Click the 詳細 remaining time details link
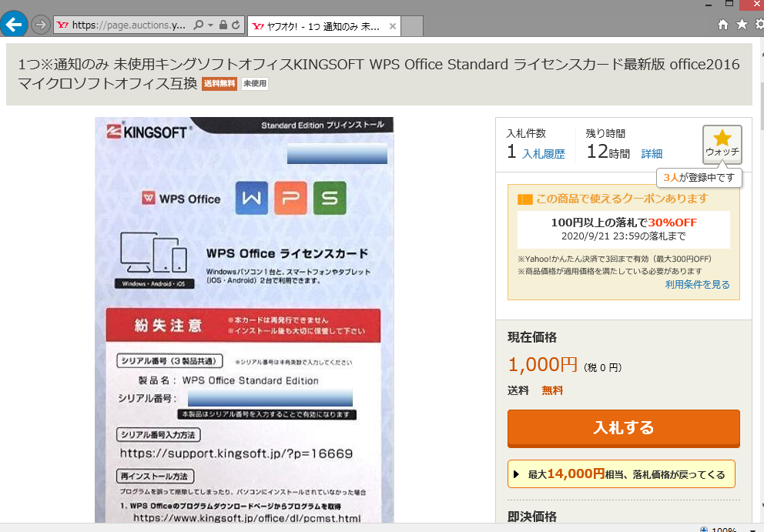The height and width of the screenshot is (532, 764). (652, 154)
